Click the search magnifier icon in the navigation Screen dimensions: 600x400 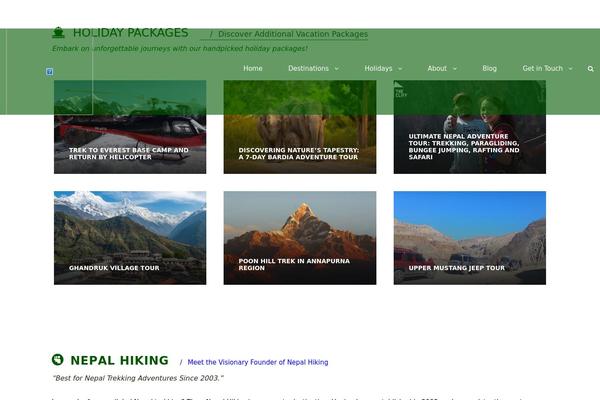(x=590, y=69)
